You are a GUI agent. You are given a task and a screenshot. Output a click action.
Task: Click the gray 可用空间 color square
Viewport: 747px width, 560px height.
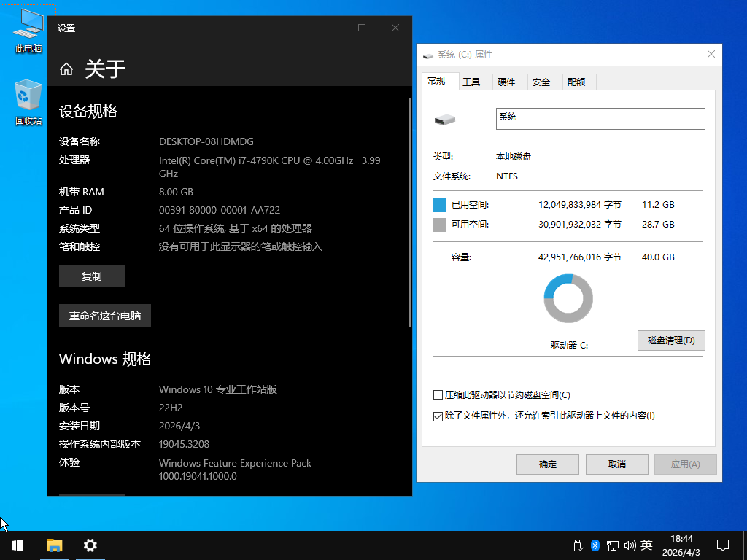click(x=440, y=225)
